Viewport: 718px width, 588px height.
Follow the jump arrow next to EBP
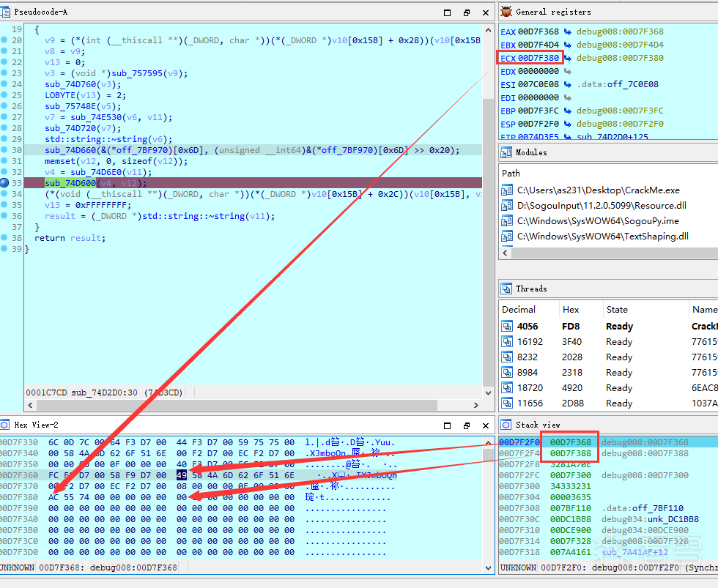coord(568,111)
